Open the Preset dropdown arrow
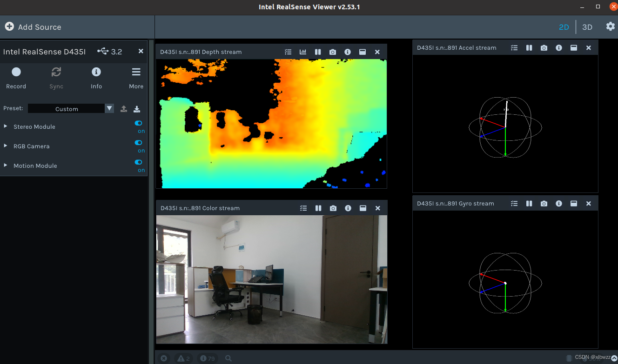The width and height of the screenshot is (618, 364). click(109, 108)
